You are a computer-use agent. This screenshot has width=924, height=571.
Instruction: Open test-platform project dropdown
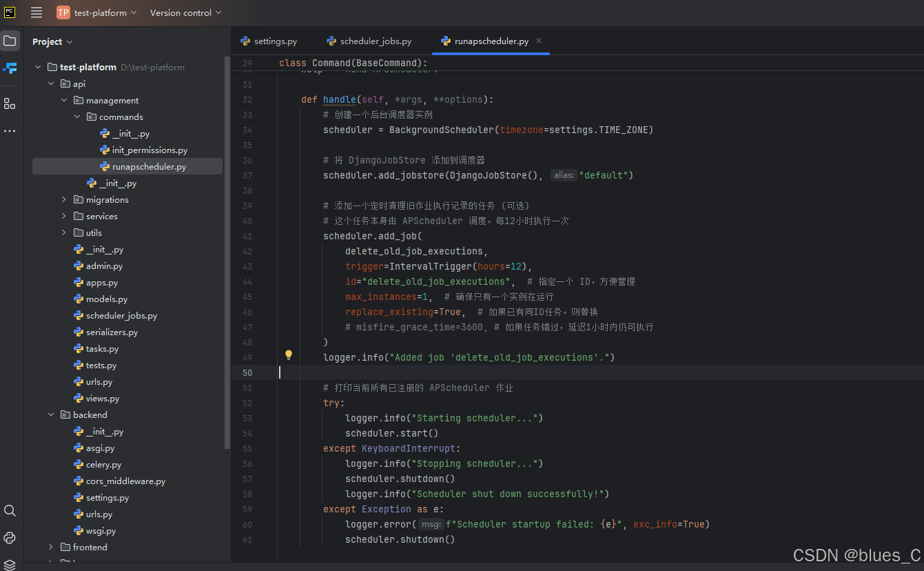pos(105,12)
